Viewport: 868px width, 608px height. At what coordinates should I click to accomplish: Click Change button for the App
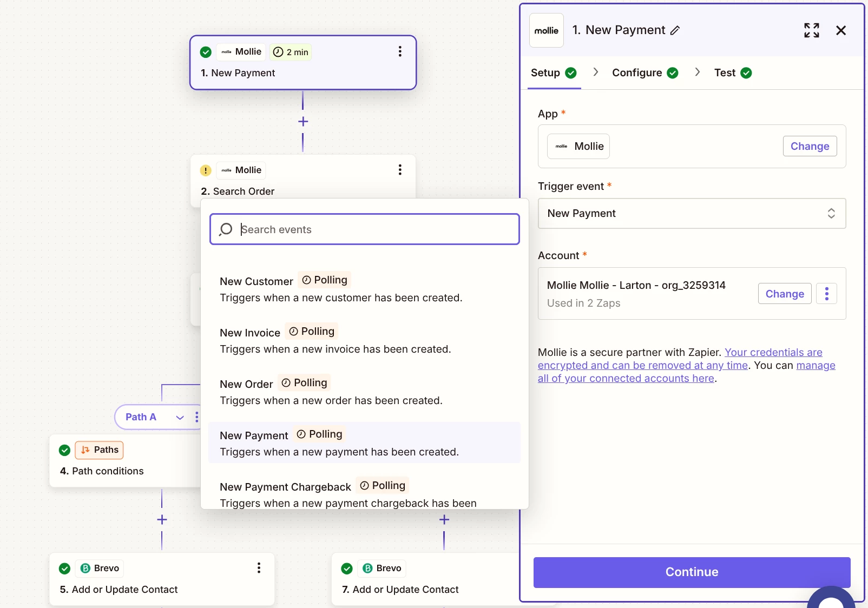(810, 146)
